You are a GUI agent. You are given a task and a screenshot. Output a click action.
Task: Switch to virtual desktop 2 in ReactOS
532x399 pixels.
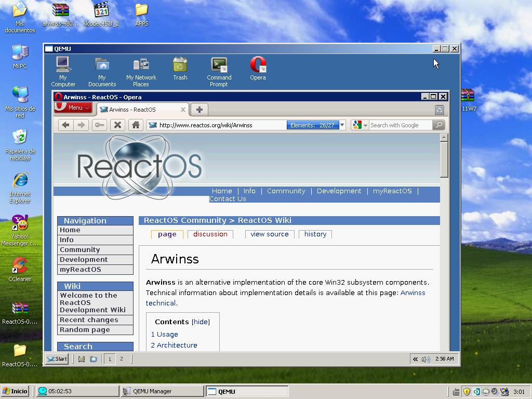pyautogui.click(x=122, y=358)
